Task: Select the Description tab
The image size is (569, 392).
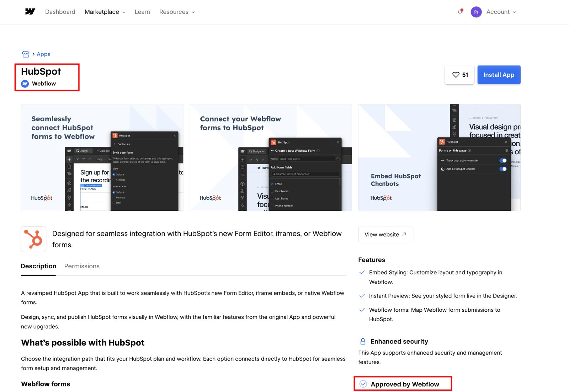Action: click(x=38, y=266)
